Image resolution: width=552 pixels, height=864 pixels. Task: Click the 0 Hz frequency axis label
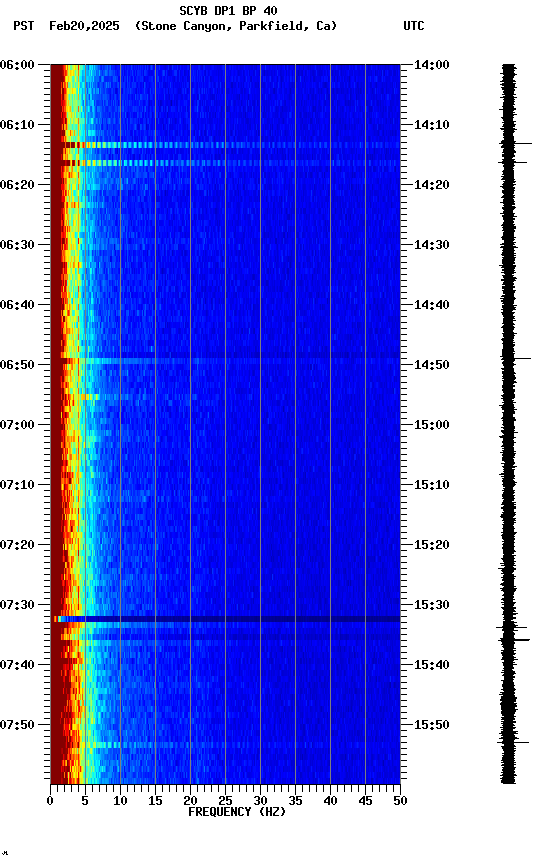coord(50,801)
